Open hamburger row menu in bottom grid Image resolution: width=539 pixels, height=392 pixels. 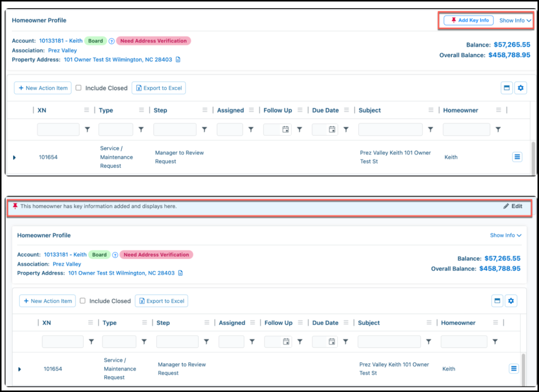coord(514,369)
